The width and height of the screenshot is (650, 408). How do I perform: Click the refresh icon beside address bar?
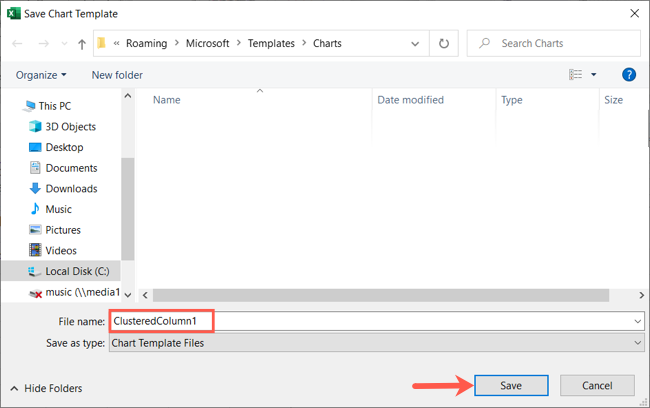pos(444,43)
